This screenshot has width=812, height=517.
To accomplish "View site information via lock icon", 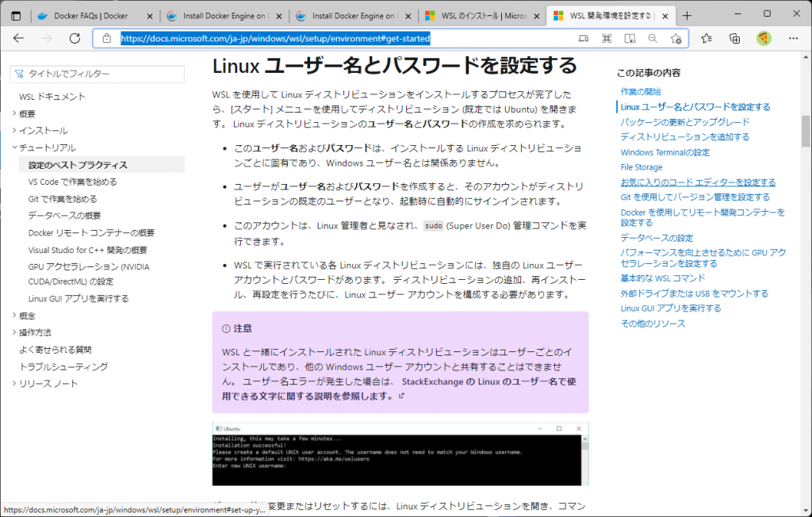I will (x=107, y=38).
